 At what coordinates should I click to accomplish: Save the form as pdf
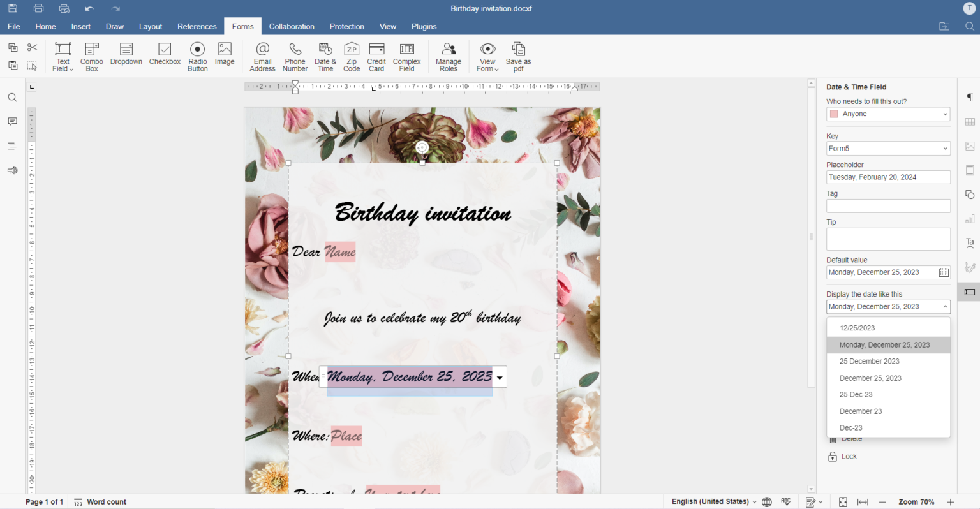point(518,56)
